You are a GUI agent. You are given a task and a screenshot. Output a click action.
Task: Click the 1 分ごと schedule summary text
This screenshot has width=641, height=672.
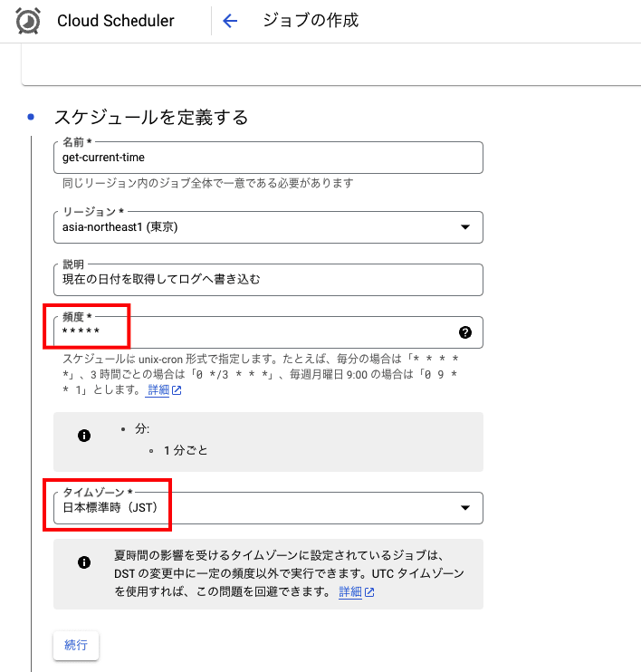185,450
